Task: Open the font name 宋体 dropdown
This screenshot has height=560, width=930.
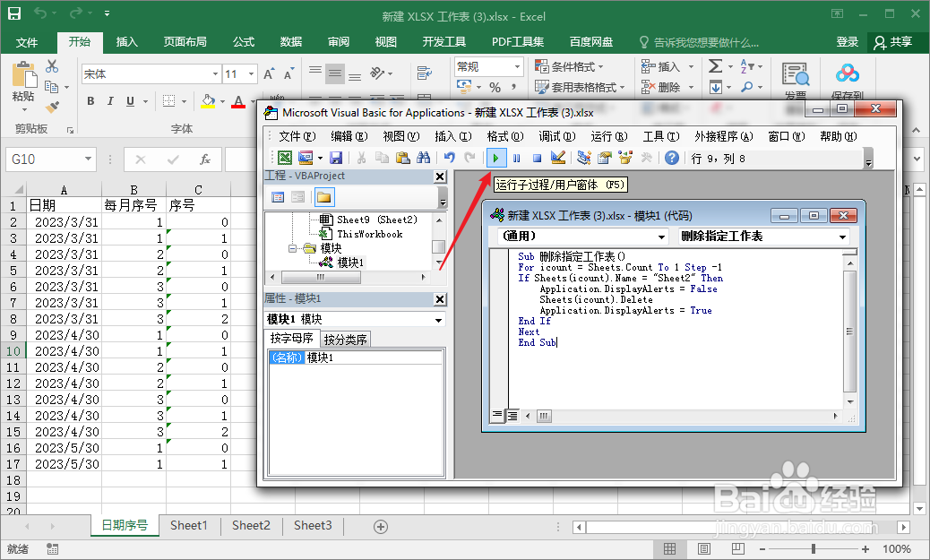Action: click(x=215, y=74)
